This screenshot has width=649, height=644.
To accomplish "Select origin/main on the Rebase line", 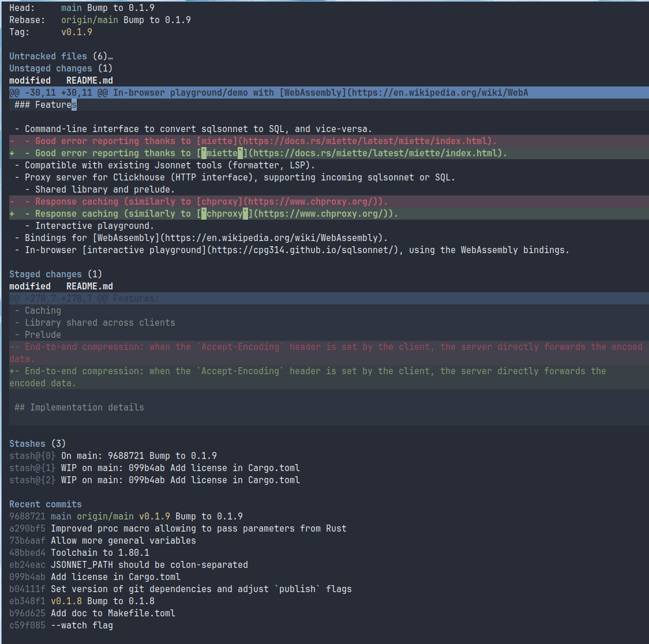I will [x=89, y=20].
